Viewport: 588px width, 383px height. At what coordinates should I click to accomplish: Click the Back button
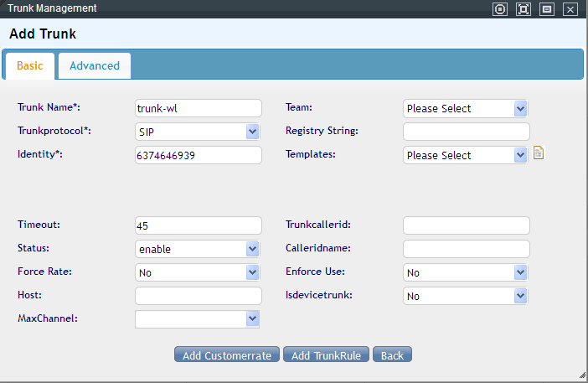[392, 355]
